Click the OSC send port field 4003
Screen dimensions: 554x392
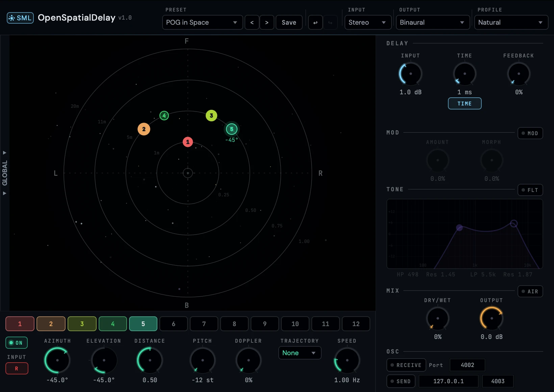click(x=498, y=381)
